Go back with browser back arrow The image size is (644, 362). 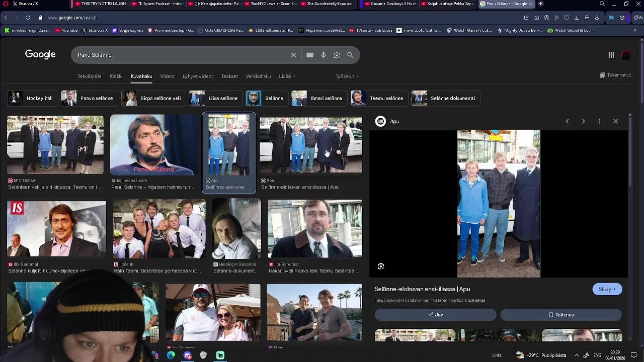click(x=6, y=18)
